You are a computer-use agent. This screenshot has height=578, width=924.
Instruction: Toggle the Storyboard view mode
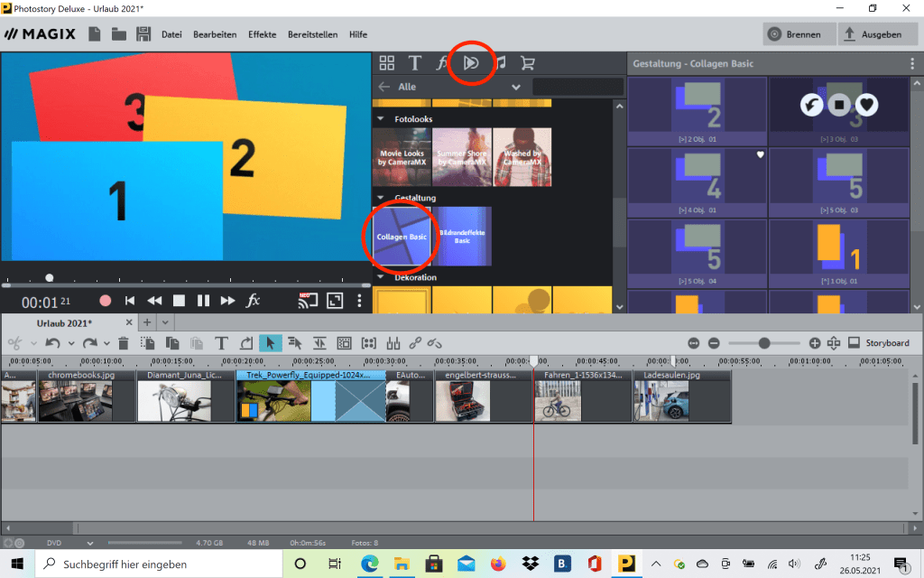879,342
